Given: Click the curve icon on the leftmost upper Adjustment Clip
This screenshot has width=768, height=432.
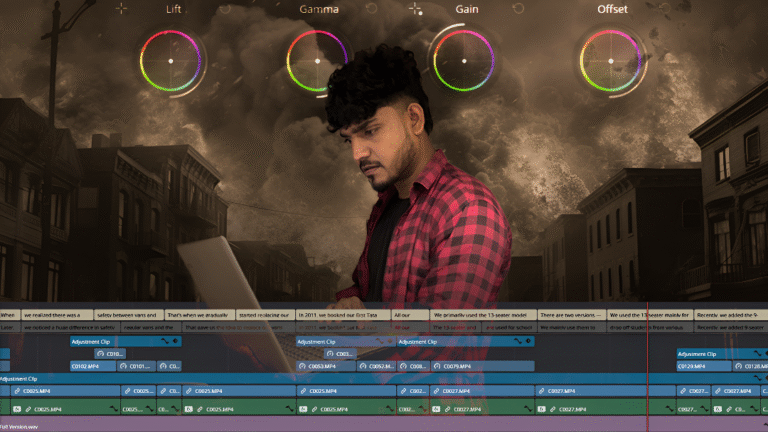Looking at the screenshot, I should 164,341.
